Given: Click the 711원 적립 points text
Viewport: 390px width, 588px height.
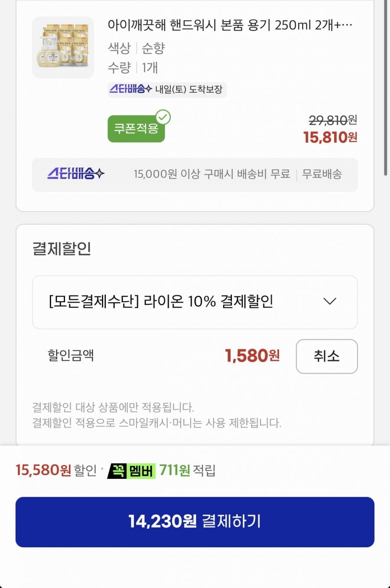Looking at the screenshot, I should (x=187, y=470).
